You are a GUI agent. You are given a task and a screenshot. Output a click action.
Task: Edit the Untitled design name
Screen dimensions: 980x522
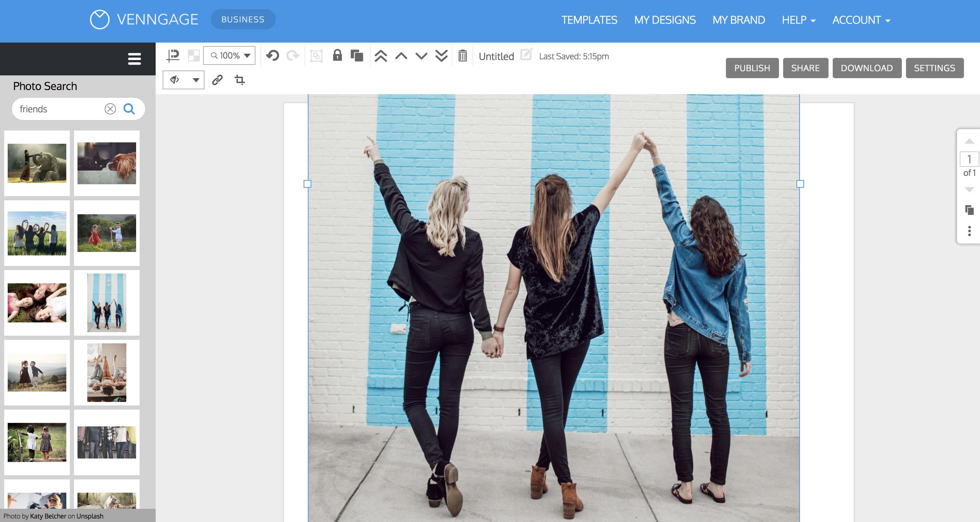tap(526, 54)
